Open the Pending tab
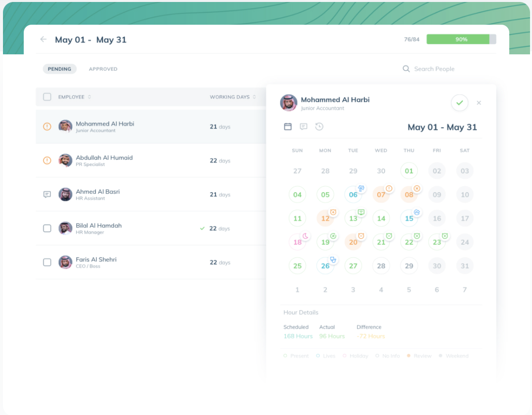The image size is (532, 415). pos(59,69)
